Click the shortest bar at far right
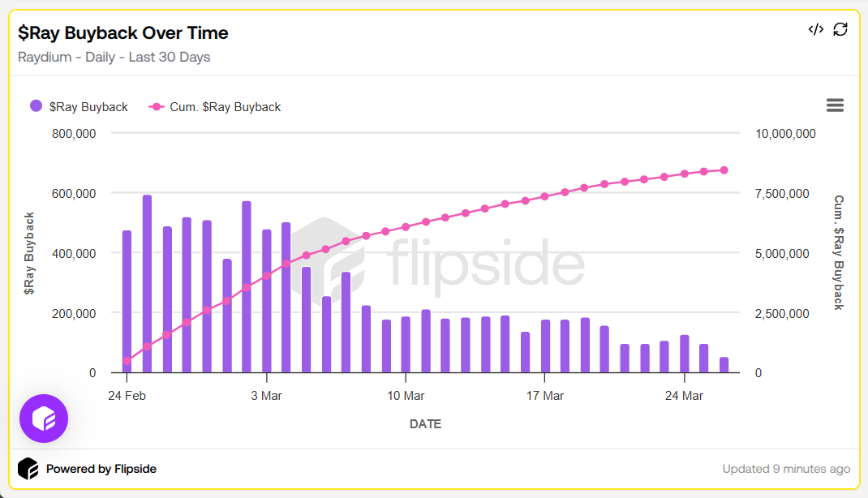The width and height of the screenshot is (868, 498). pyautogui.click(x=724, y=365)
